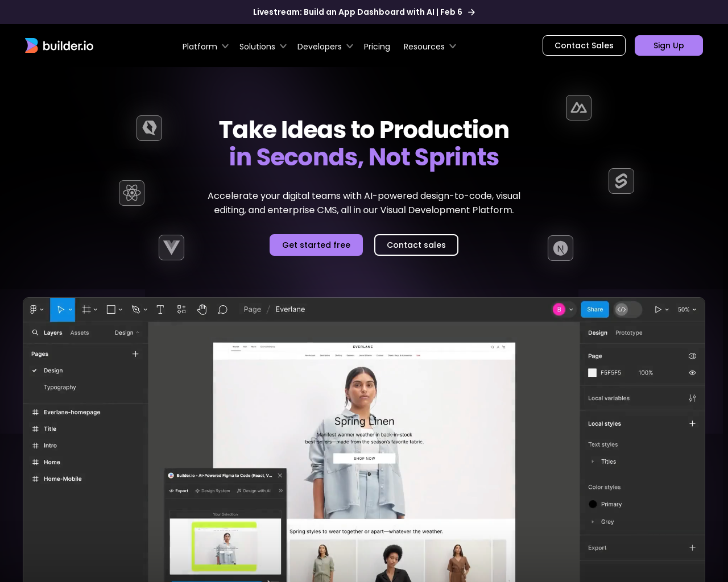Click the blue Share button
728x582 pixels.
click(595, 309)
